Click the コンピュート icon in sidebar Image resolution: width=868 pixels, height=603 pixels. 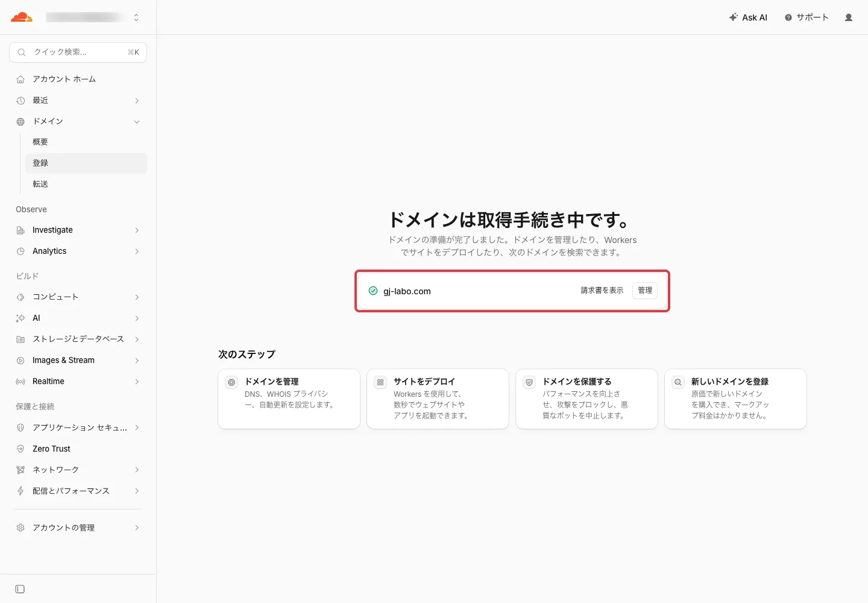20,297
